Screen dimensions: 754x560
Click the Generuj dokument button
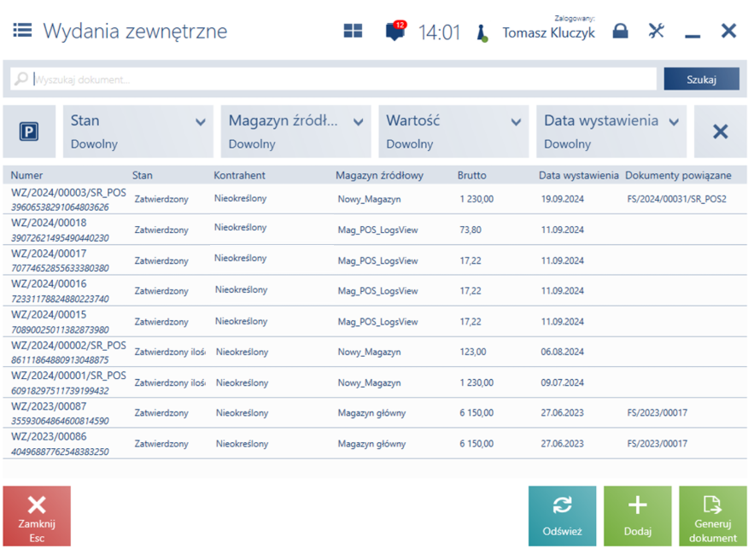(712, 516)
